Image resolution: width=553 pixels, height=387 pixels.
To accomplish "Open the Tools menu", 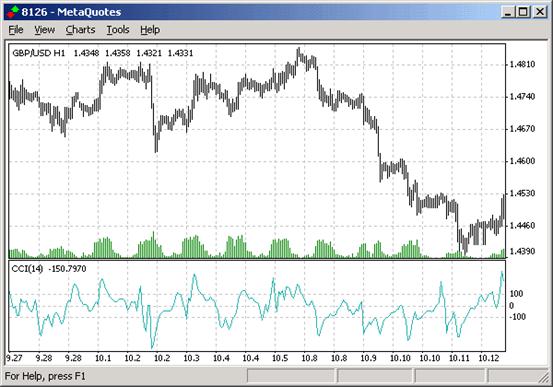I will (118, 30).
